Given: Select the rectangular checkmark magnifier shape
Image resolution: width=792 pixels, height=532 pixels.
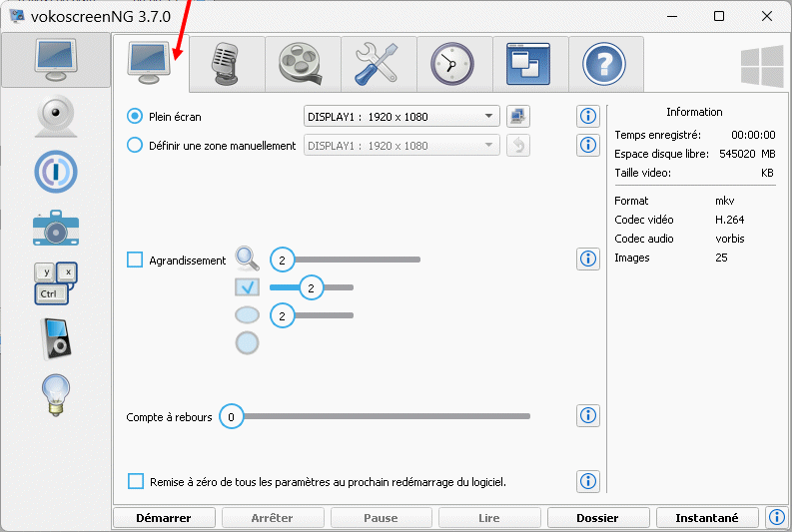Looking at the screenshot, I should click(247, 287).
